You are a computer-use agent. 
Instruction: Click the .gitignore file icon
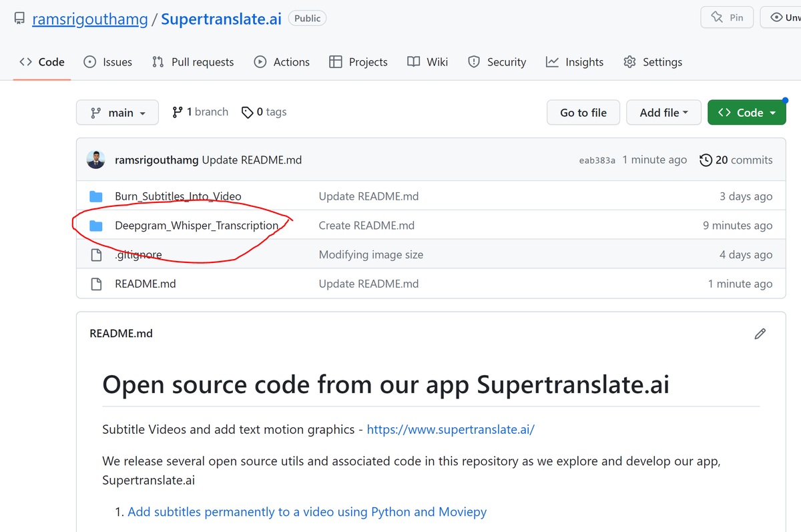click(96, 255)
